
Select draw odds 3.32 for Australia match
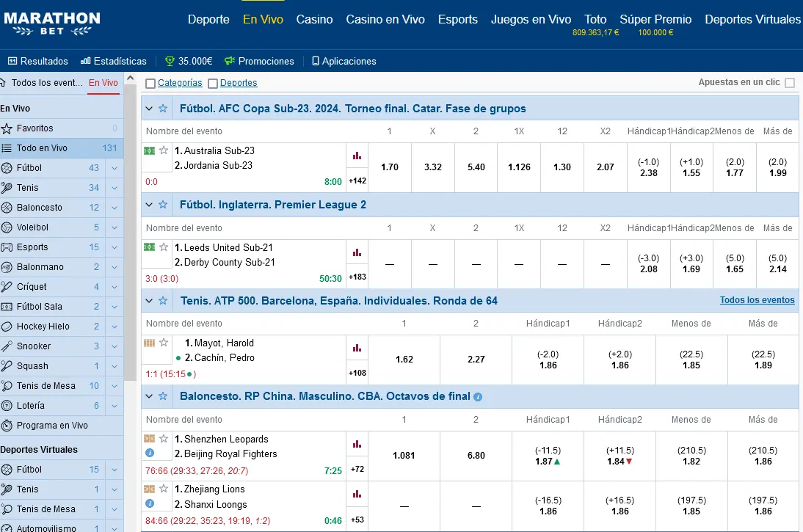(433, 167)
